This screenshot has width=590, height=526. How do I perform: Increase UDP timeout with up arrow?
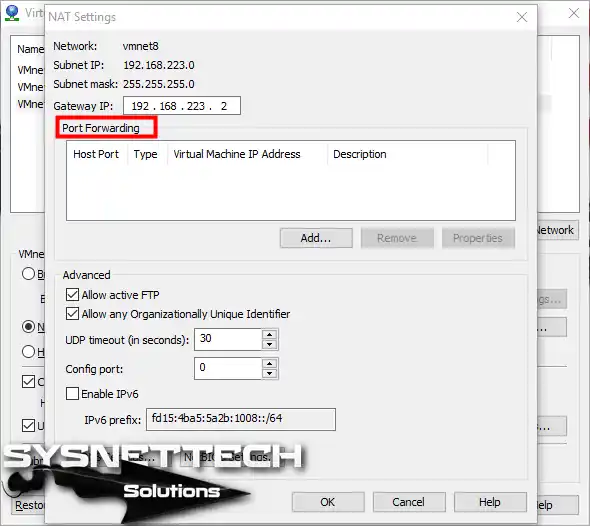pyautogui.click(x=269, y=334)
